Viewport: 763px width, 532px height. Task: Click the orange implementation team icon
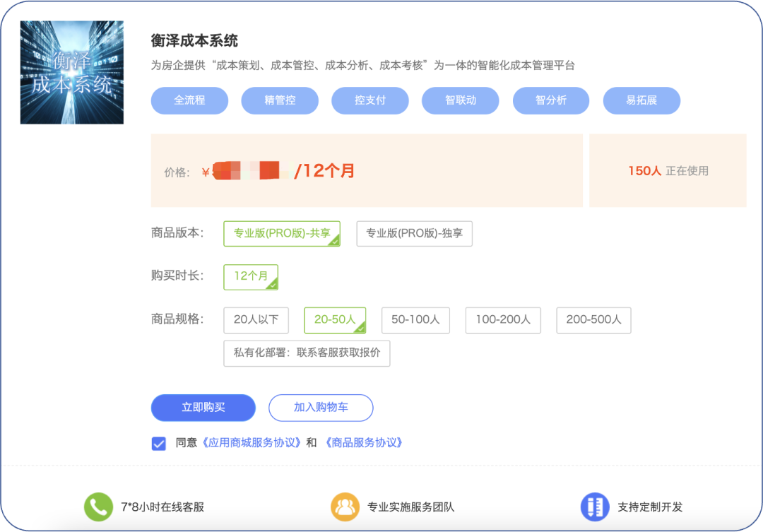[x=345, y=507]
